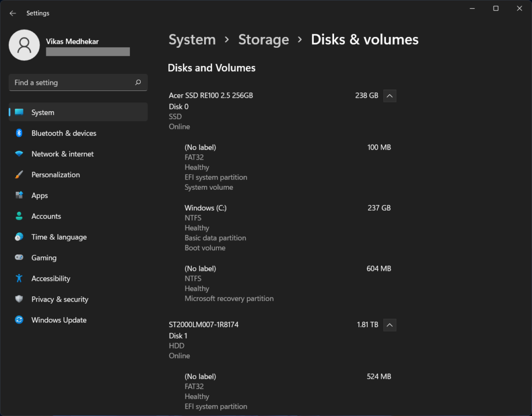
Task: Open Gaming settings
Action: point(78,257)
